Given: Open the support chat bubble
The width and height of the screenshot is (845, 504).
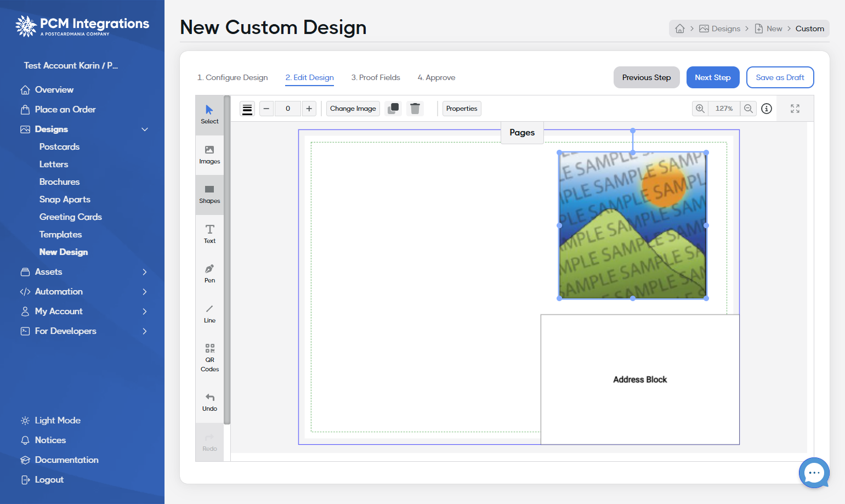Looking at the screenshot, I should [814, 473].
